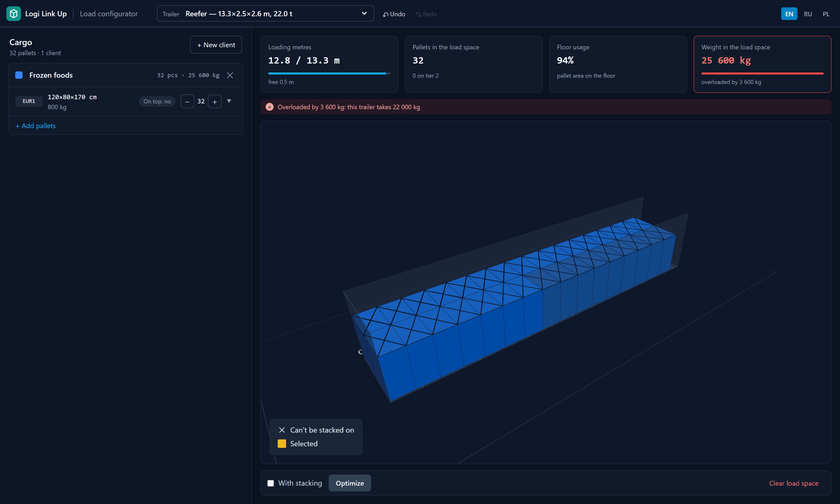840x504 pixels.
Task: Enable the With stacking checkbox
Action: pyautogui.click(x=271, y=483)
